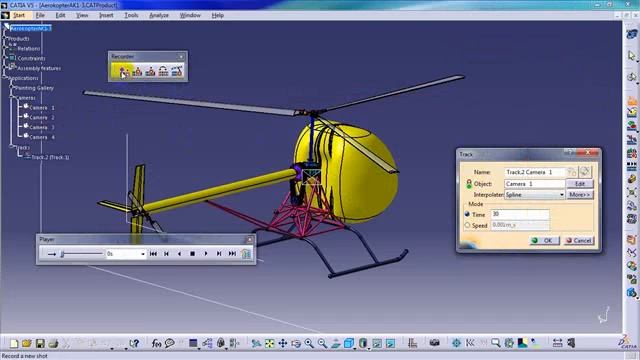The image size is (640, 360).
Task: Step backward one frame in Player
Action: click(166, 254)
